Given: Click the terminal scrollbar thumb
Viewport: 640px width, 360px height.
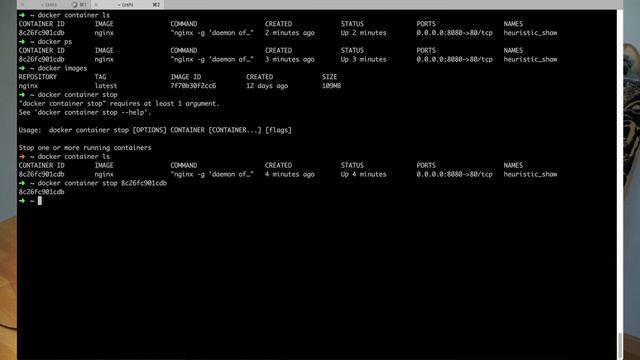Looking at the screenshot, I should pyautogui.click(x=620, y=345).
